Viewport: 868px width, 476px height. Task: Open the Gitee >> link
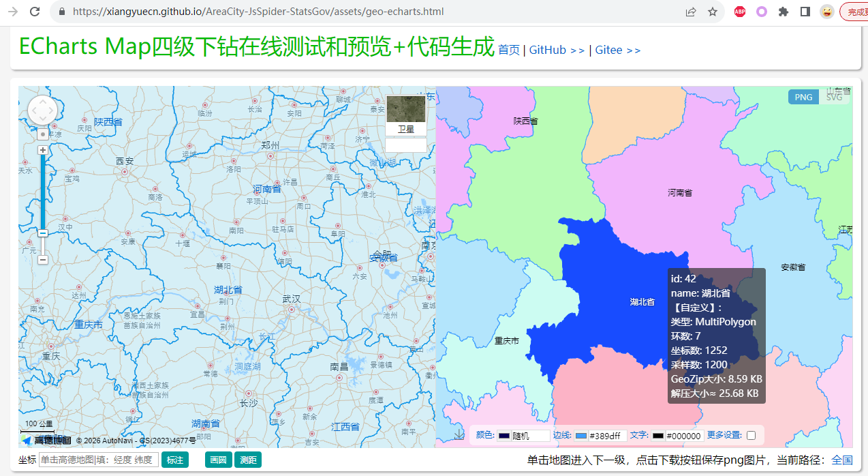618,50
